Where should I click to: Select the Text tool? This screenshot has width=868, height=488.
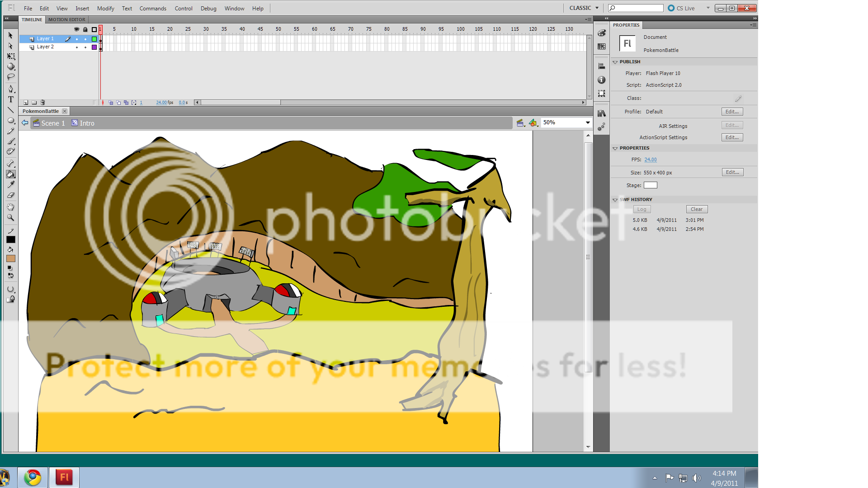10,99
